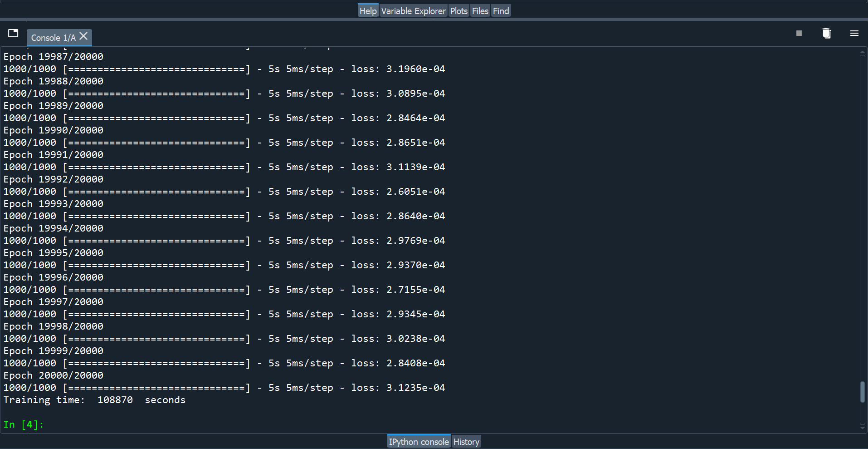Image resolution: width=868 pixels, height=449 pixels.
Task: Click the scrollbar down arrow
Action: pyautogui.click(x=862, y=428)
